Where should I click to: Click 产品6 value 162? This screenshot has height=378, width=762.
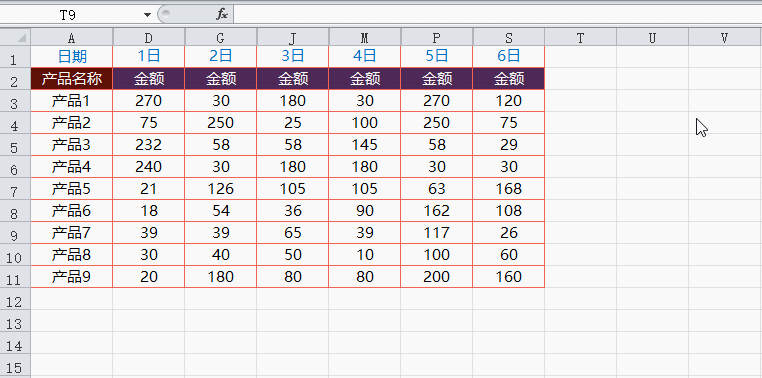[436, 211]
